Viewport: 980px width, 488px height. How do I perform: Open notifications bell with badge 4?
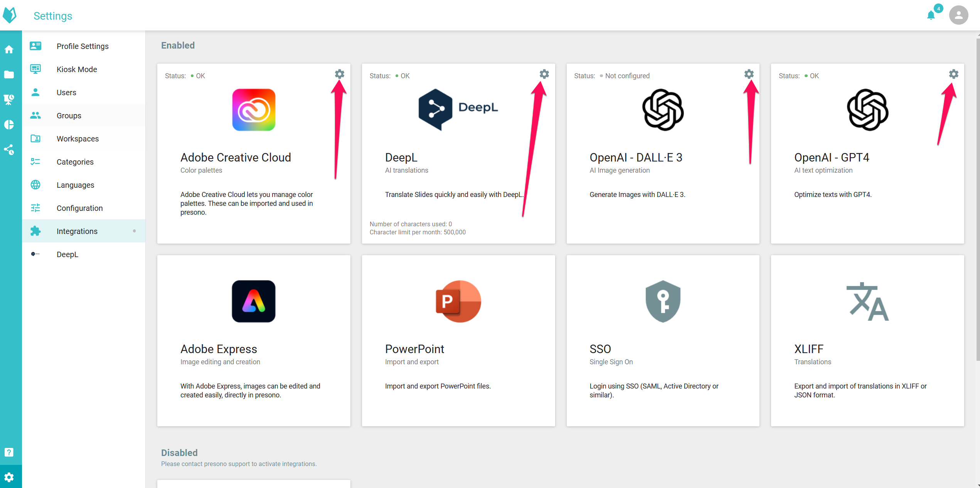tap(931, 15)
